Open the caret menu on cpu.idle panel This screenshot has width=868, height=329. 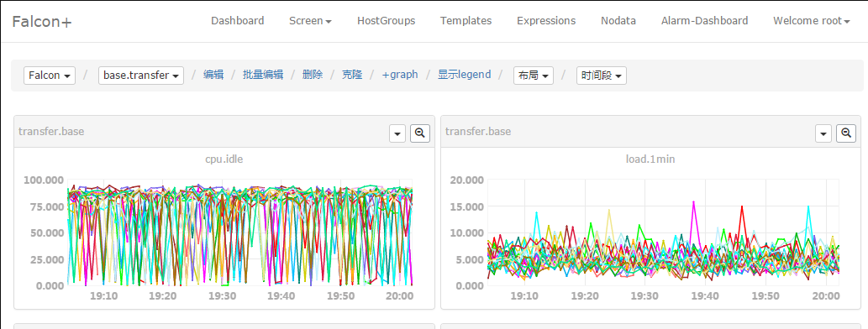click(397, 133)
